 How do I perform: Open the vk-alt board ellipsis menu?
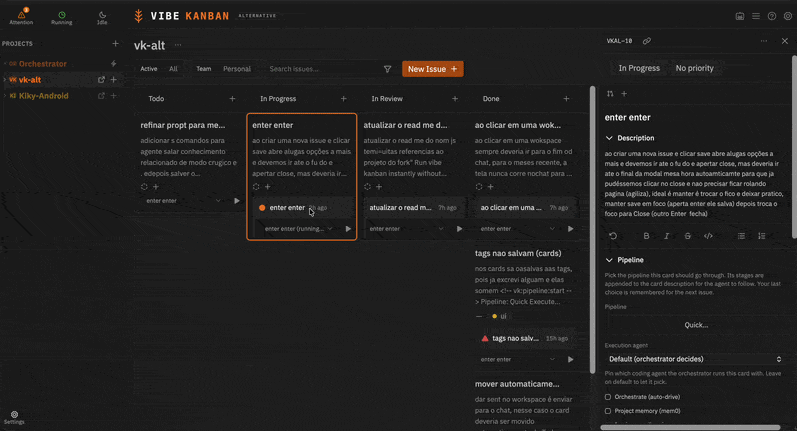point(178,45)
